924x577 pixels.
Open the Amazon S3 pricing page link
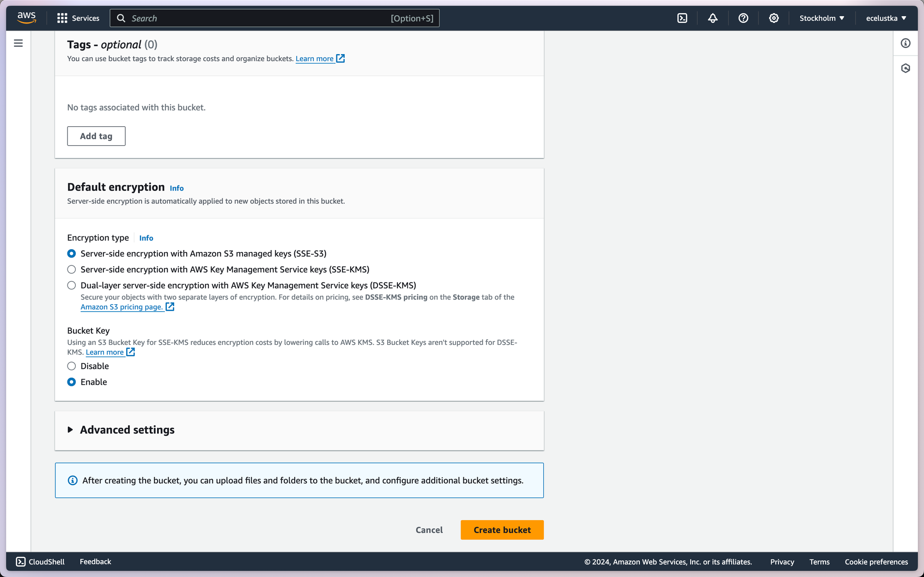coord(122,307)
